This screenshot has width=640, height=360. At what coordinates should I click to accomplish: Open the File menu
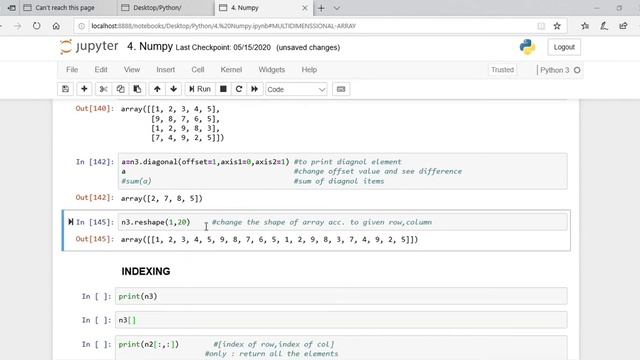tap(72, 70)
